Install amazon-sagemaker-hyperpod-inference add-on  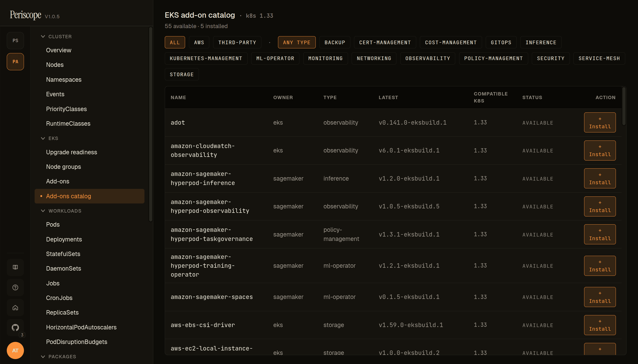click(600, 178)
